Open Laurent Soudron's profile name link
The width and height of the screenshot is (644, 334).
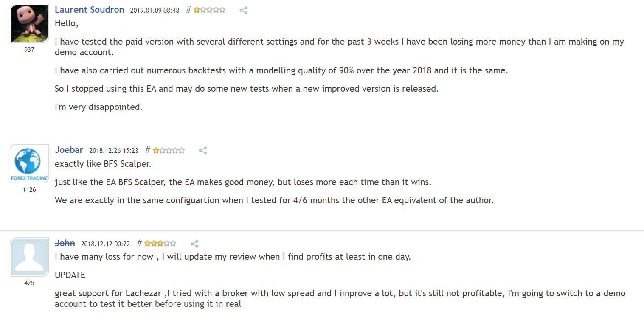pyautogui.click(x=90, y=10)
